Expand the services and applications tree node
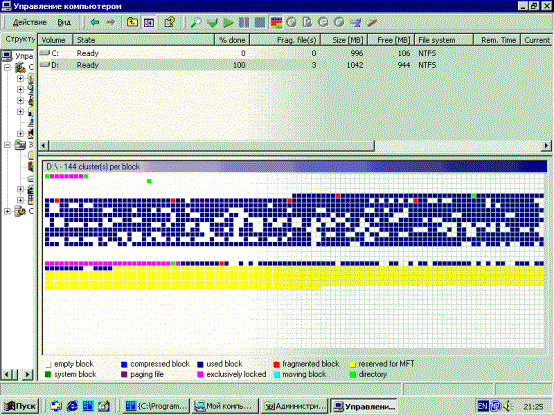 click(x=7, y=211)
